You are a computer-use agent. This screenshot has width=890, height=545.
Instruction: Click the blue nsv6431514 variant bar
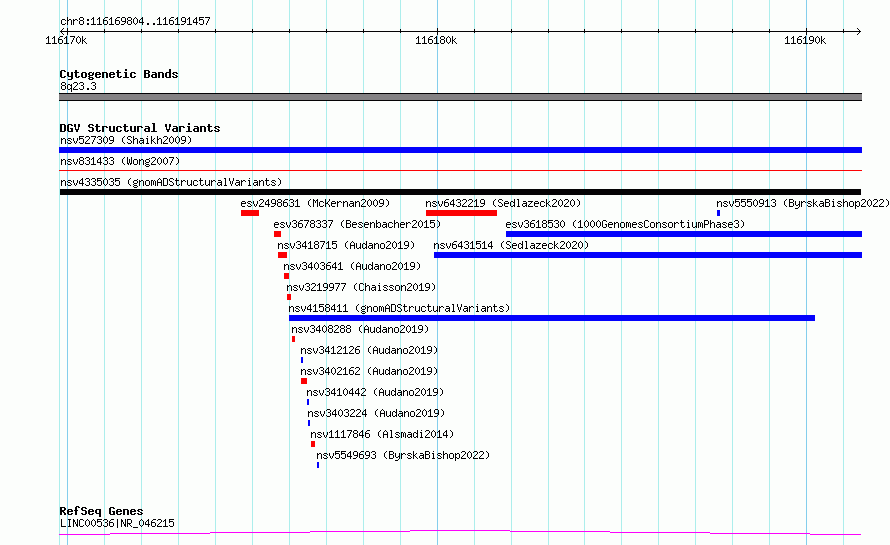pos(648,255)
